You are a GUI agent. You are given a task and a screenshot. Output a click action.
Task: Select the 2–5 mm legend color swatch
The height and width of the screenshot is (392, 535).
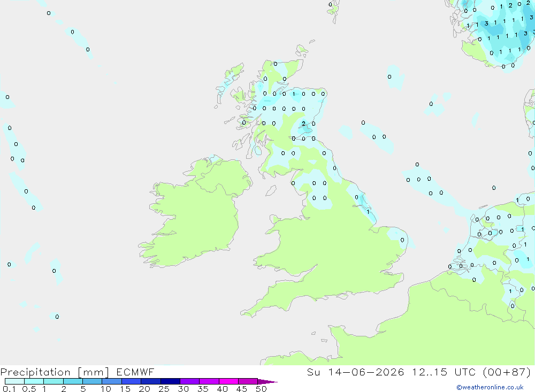click(73, 381)
